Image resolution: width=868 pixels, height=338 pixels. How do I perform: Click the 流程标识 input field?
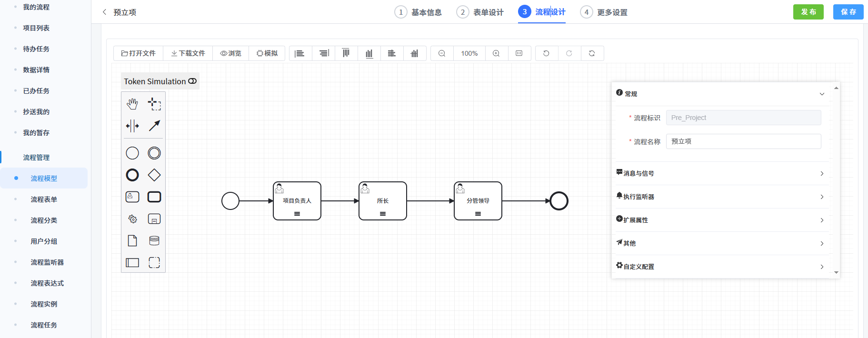tap(744, 118)
